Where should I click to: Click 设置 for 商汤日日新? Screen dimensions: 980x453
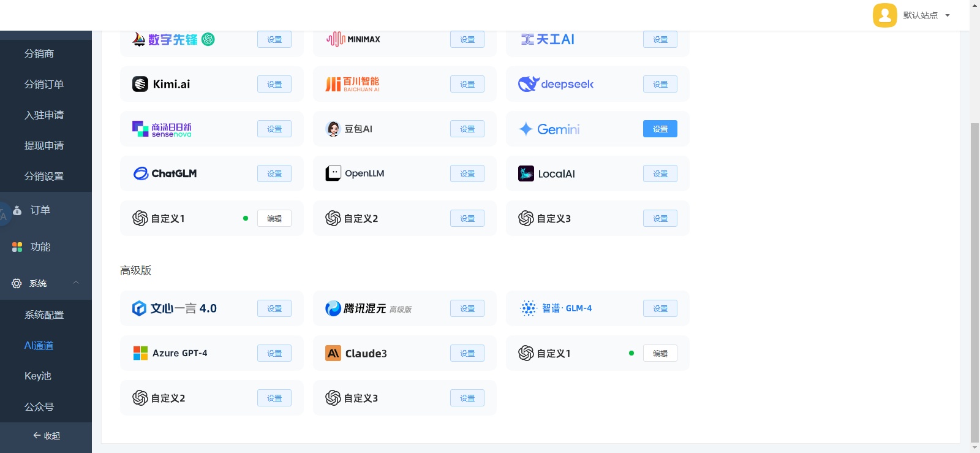coord(274,129)
